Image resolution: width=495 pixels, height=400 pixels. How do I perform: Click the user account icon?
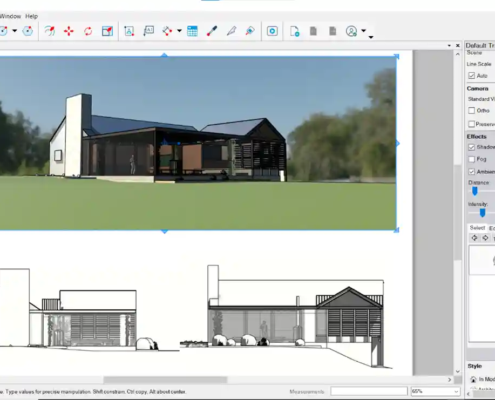(351, 31)
